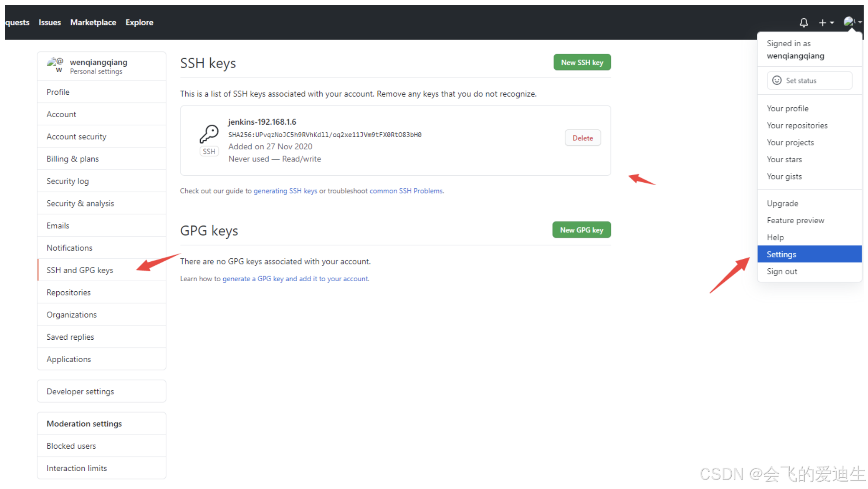Choose Your stars in user menu
The width and height of the screenshot is (868, 489).
(x=810, y=160)
